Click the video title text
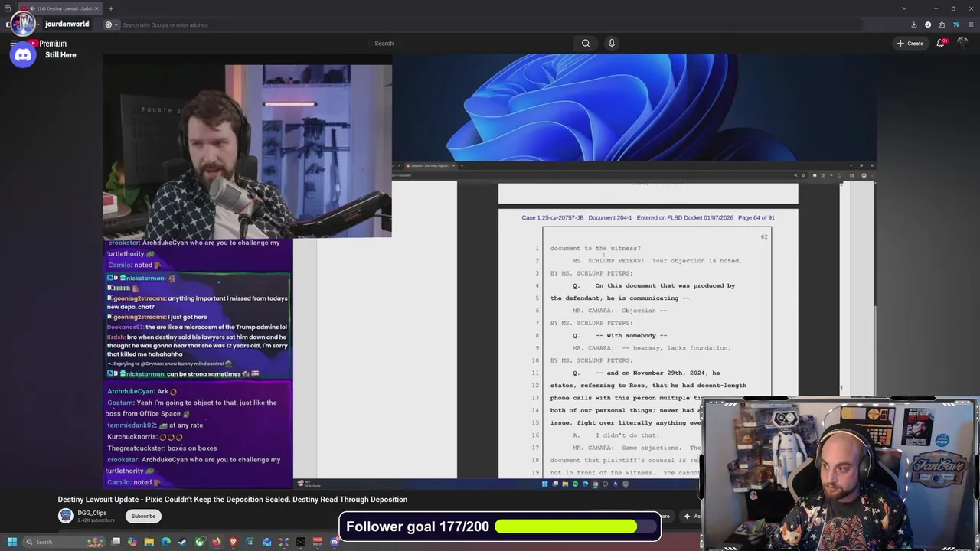The image size is (980, 551). click(233, 500)
